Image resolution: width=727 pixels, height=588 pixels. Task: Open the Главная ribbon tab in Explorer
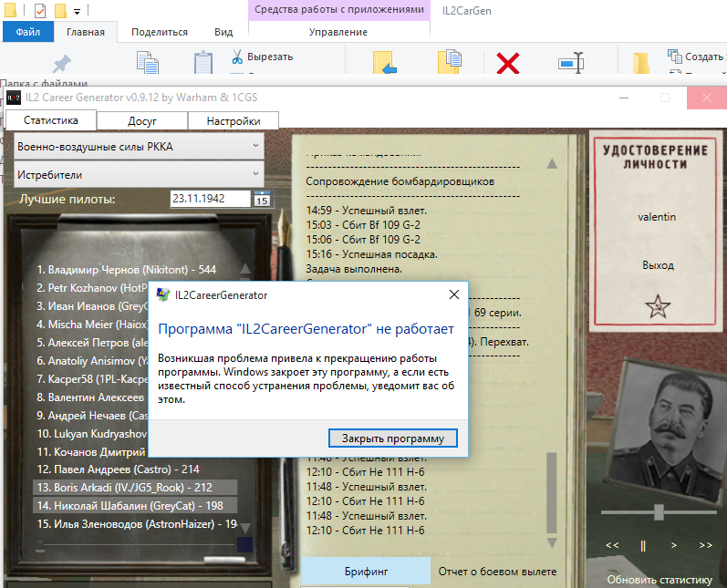[x=86, y=32]
